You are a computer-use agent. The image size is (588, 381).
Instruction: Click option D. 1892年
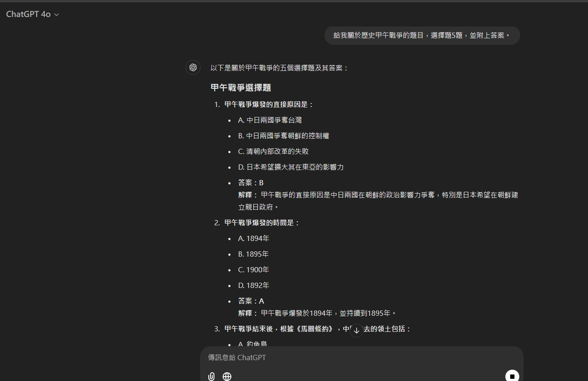point(254,285)
